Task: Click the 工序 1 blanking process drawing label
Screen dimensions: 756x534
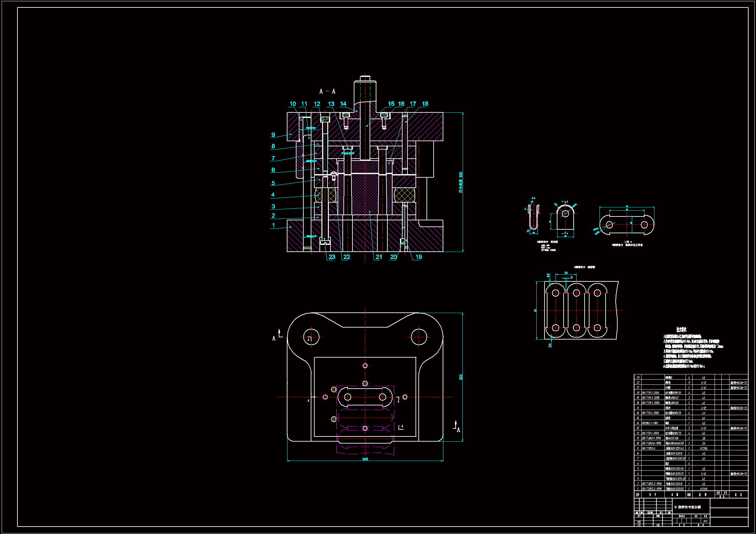Action: tap(628, 242)
